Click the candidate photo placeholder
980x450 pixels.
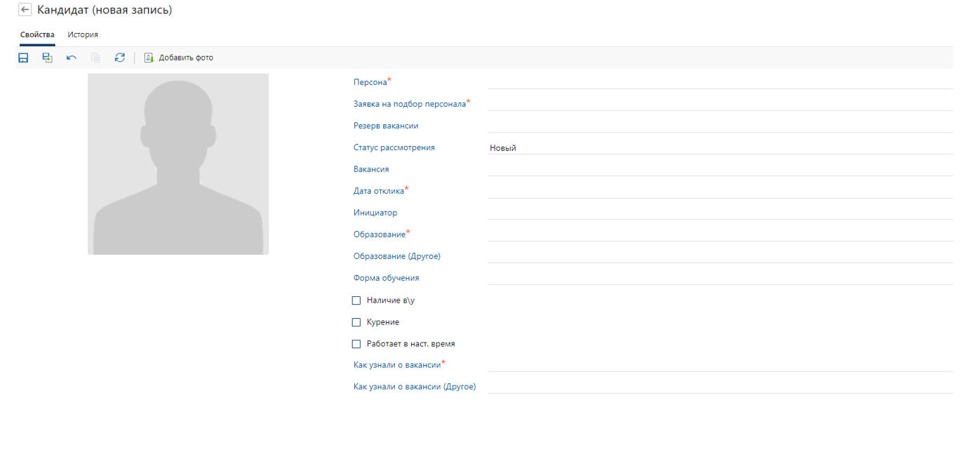[178, 164]
